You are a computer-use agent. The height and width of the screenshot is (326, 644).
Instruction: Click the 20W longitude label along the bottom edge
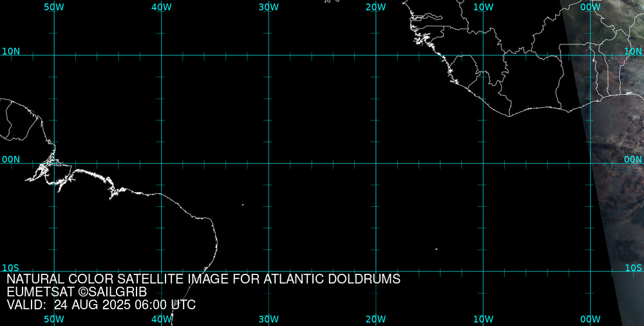pyautogui.click(x=376, y=320)
